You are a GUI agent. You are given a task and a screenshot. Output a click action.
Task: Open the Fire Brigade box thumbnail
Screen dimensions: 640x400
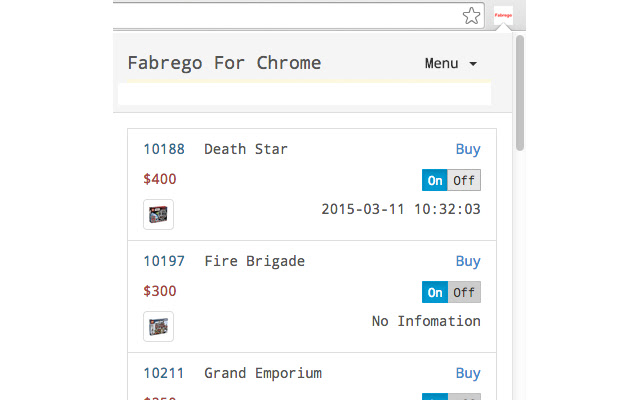(158, 326)
